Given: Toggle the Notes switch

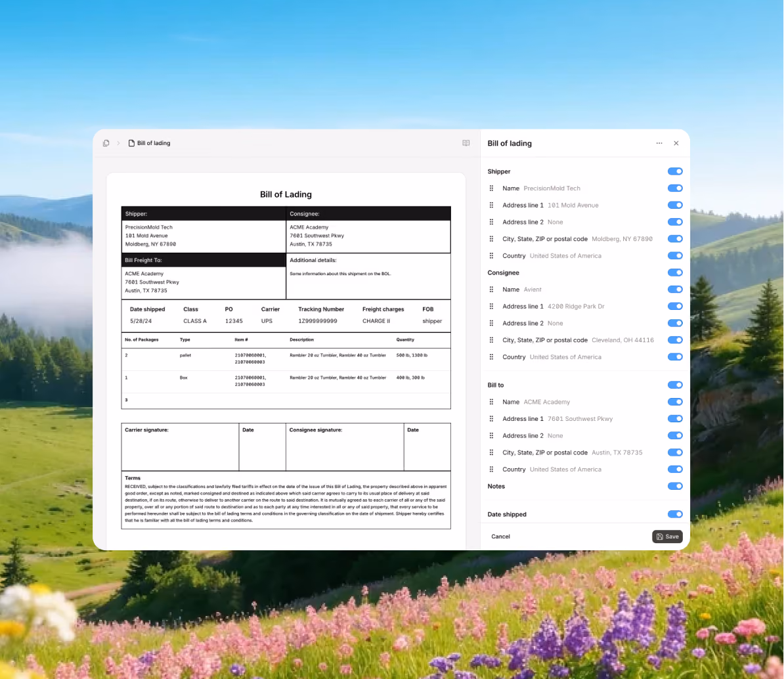Looking at the screenshot, I should pyautogui.click(x=675, y=486).
